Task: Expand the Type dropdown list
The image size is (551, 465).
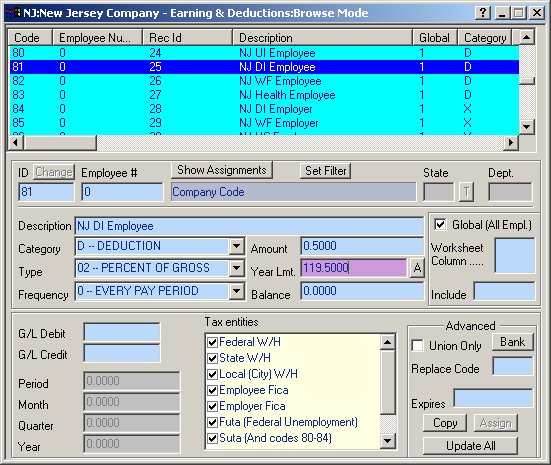Action: coord(237,269)
